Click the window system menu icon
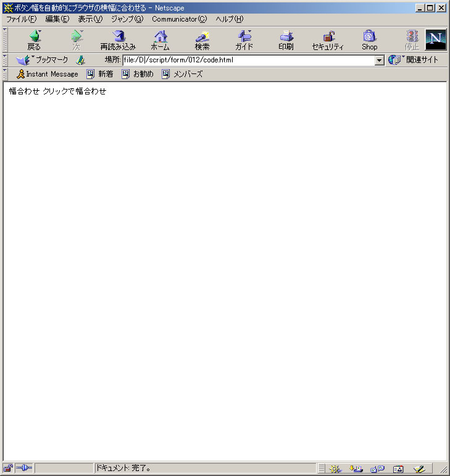450x476 pixels. point(8,7)
